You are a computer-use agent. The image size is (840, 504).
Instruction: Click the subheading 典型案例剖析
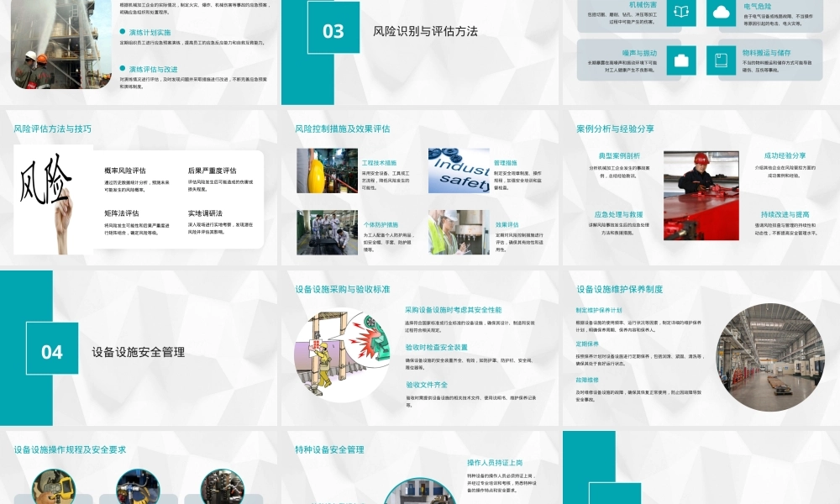coord(619,156)
